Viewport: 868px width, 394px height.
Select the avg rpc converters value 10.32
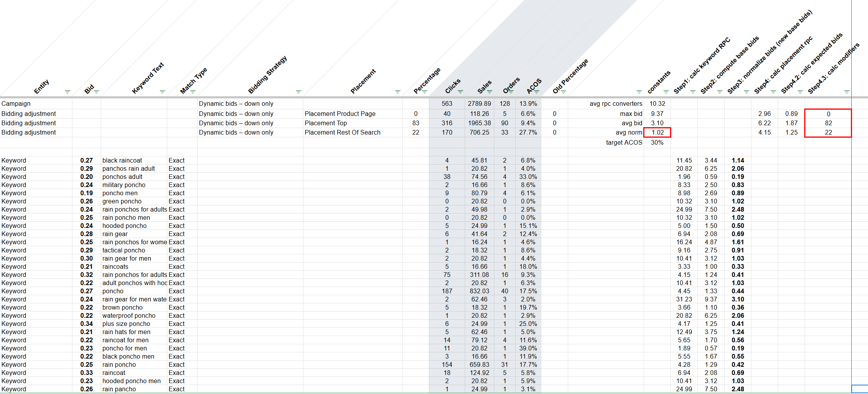(x=657, y=104)
